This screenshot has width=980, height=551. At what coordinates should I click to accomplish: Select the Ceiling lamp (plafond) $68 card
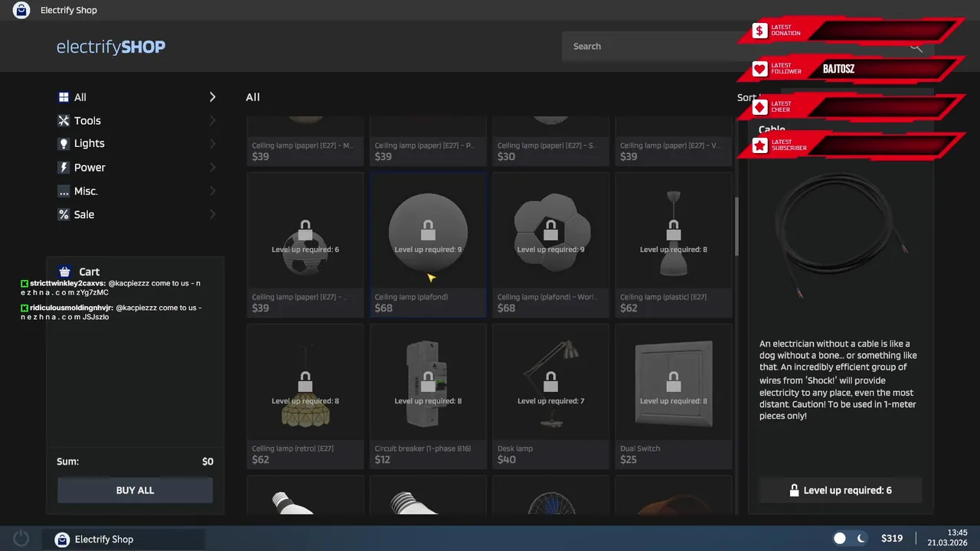pos(428,244)
